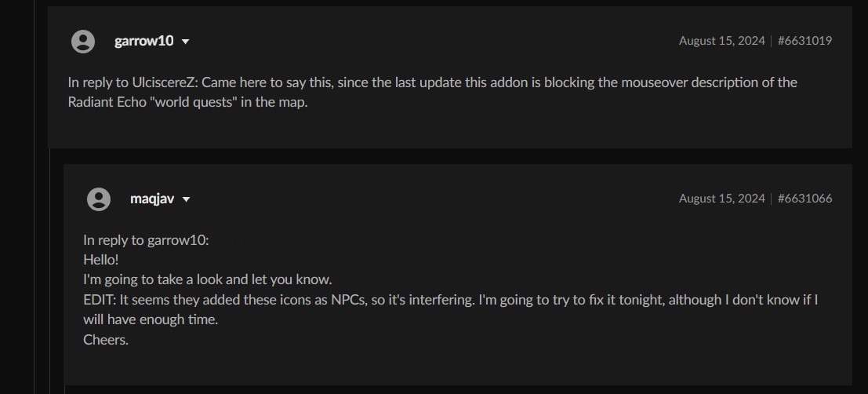This screenshot has height=394, width=868.
Task: Click the "In reply to garrow10:" line
Action: [x=146, y=240]
